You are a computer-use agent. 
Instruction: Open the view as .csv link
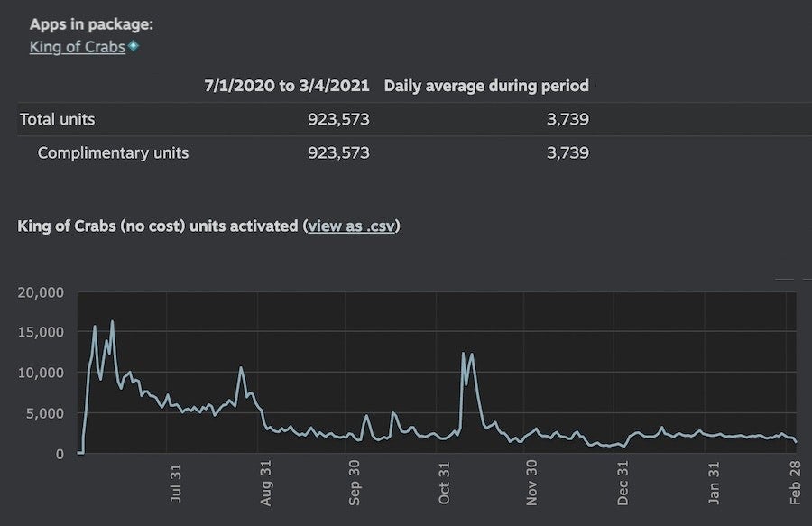tap(352, 226)
